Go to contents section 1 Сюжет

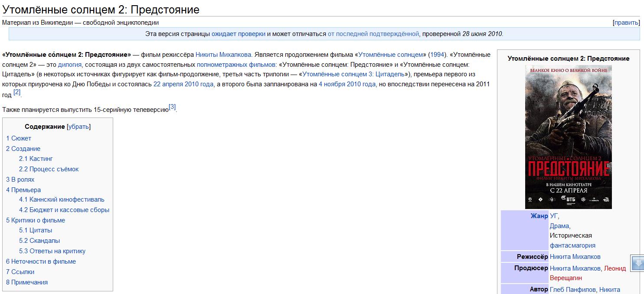[19, 138]
